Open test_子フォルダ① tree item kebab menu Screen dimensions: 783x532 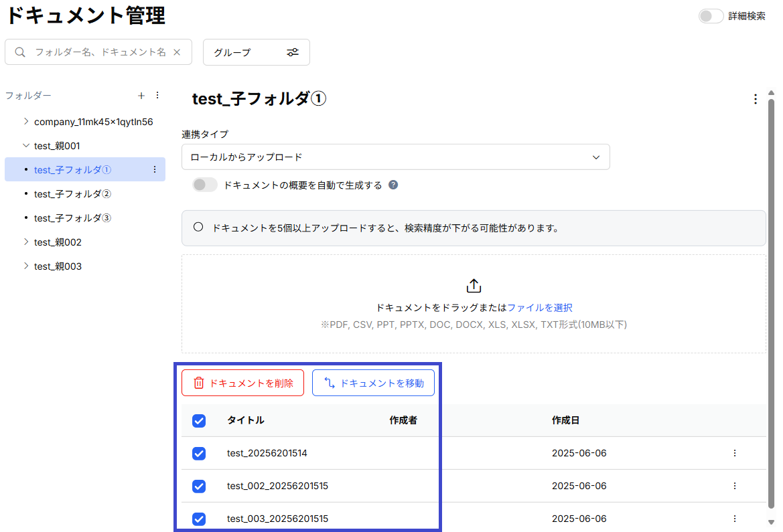[x=155, y=170]
